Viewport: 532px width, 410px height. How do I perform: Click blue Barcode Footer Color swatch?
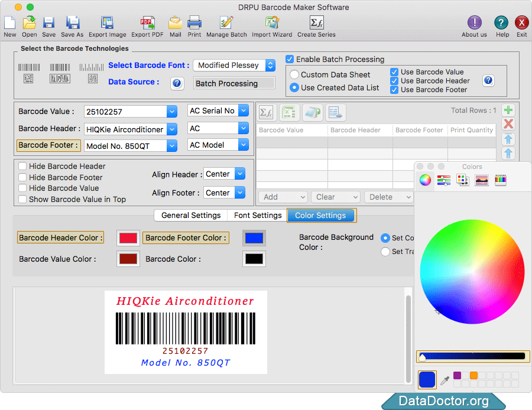point(254,238)
